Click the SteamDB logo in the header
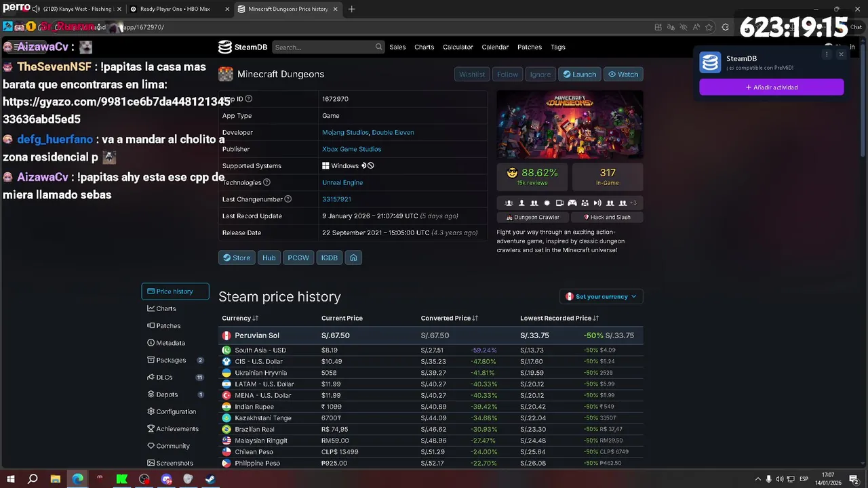 (243, 47)
